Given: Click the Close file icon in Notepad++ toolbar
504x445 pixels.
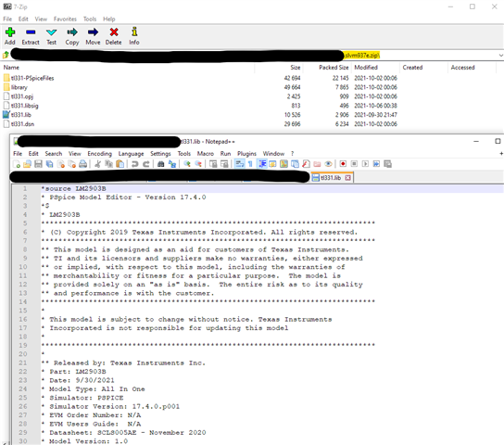Looking at the screenshot, I should click(x=61, y=164).
